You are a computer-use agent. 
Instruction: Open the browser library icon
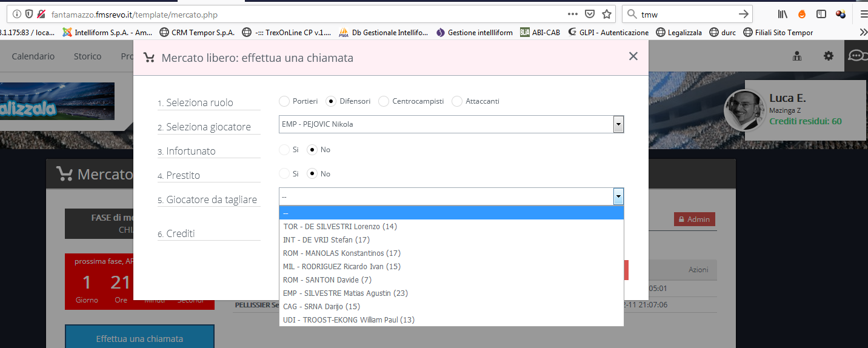(x=783, y=14)
